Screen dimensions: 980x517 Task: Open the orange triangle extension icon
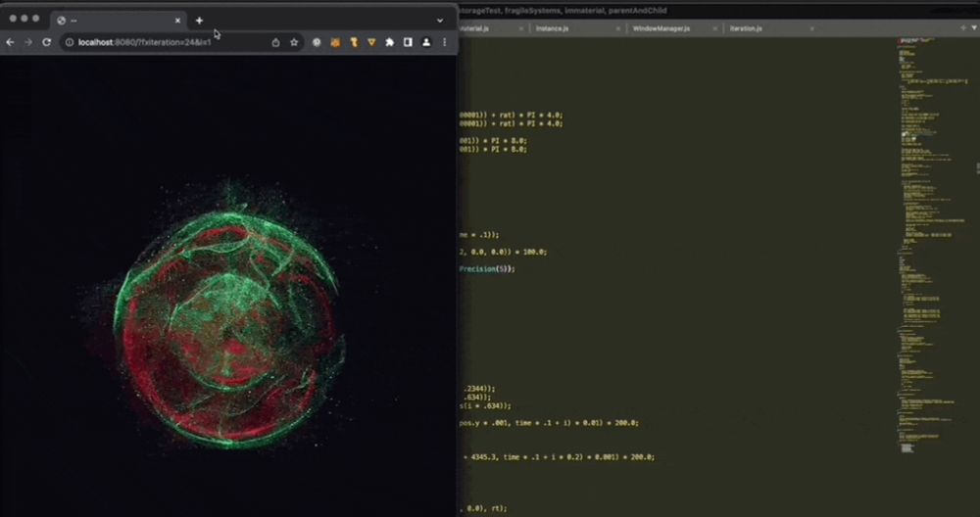tap(371, 42)
